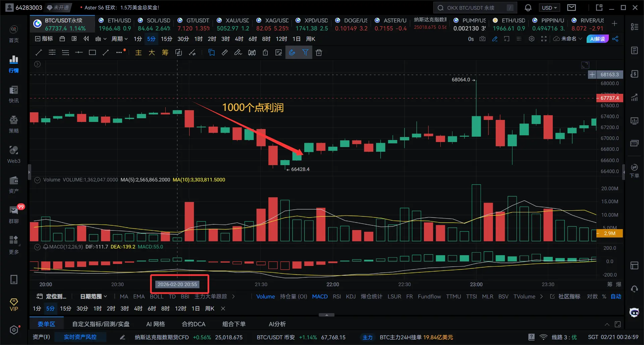Open 策略 strategy in the left sidebar
The image size is (644, 345).
(14, 124)
